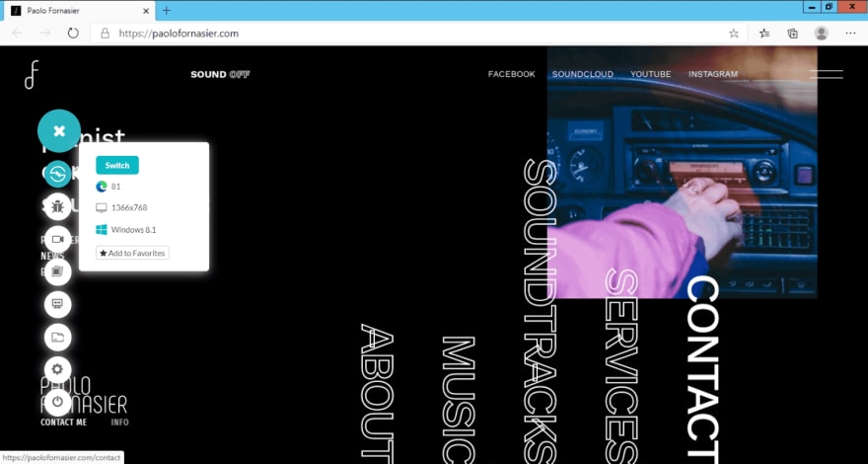Click the car radio photo
This screenshot has height=464, width=868.
point(682,173)
